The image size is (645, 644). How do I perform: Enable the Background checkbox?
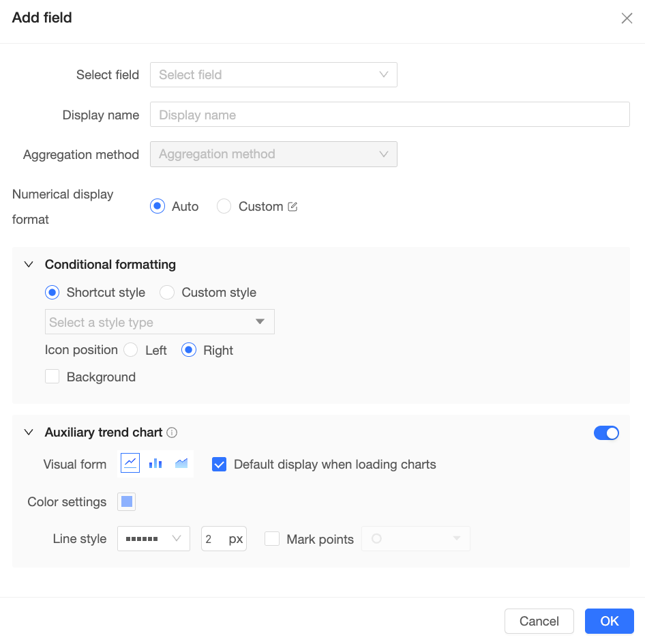click(x=52, y=377)
